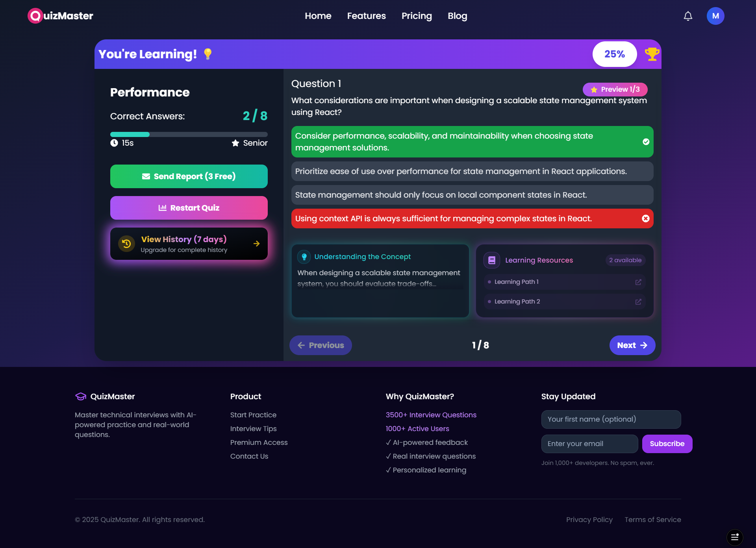The height and width of the screenshot is (548, 756).
Task: Open Terms of Service link
Action: pyautogui.click(x=653, y=520)
